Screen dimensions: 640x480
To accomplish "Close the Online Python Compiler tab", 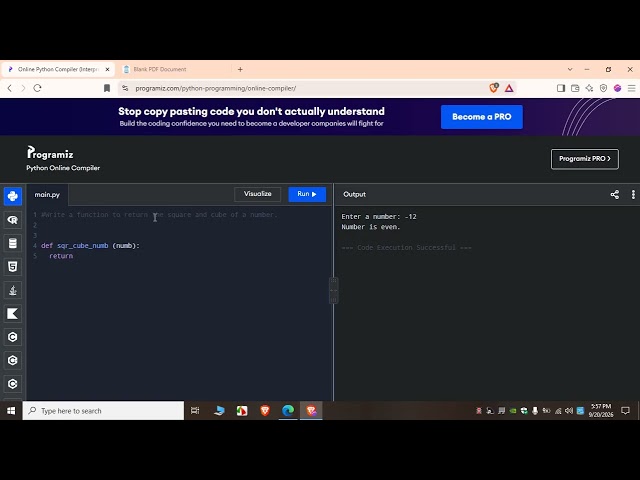I will click(x=107, y=69).
